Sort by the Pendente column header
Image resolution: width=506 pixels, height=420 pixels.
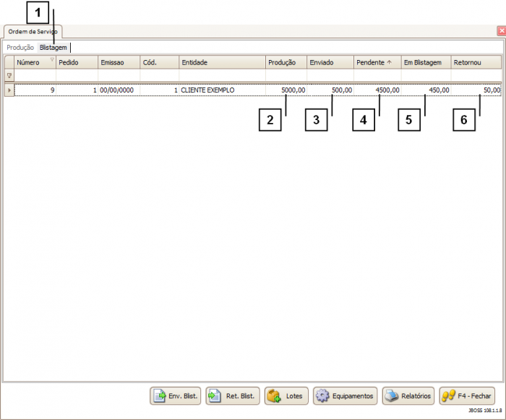[x=374, y=63]
